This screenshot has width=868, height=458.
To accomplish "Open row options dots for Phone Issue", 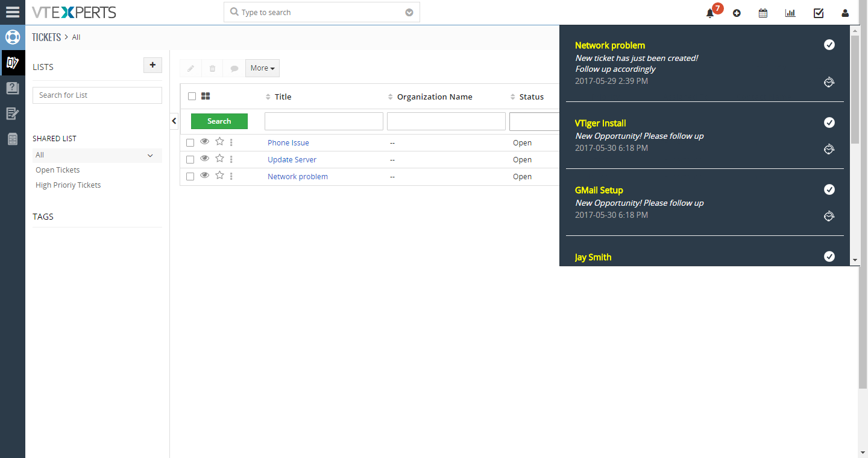I will click(x=231, y=142).
